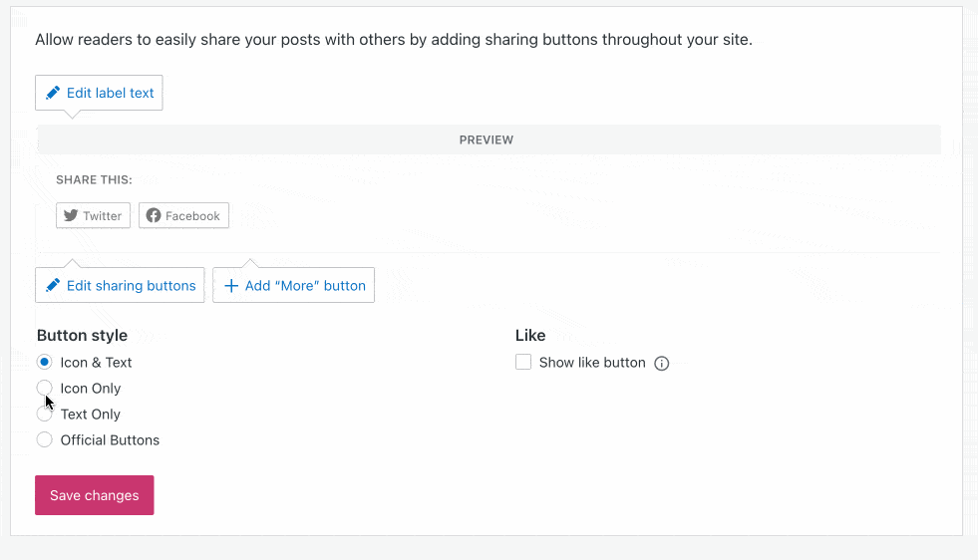Enable the Show like button checkbox

pyautogui.click(x=523, y=363)
